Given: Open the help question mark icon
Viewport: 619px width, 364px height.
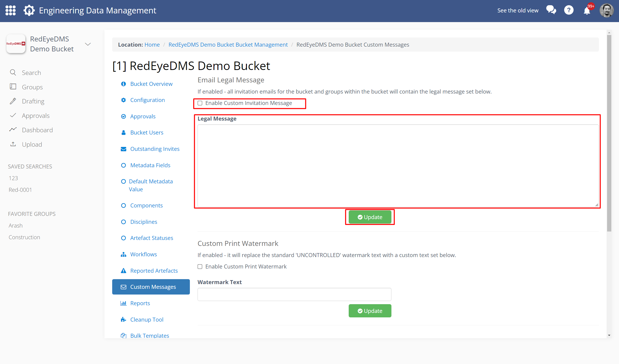Looking at the screenshot, I should click(x=569, y=10).
